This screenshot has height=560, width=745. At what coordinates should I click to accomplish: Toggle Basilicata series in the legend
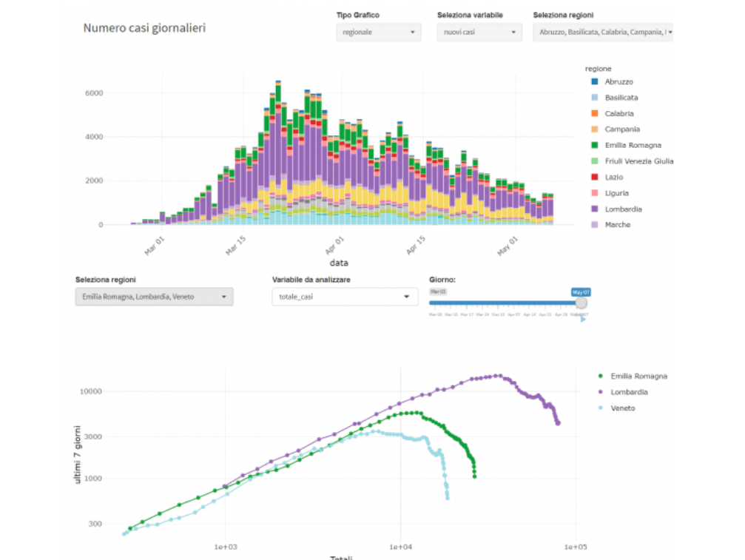621,98
